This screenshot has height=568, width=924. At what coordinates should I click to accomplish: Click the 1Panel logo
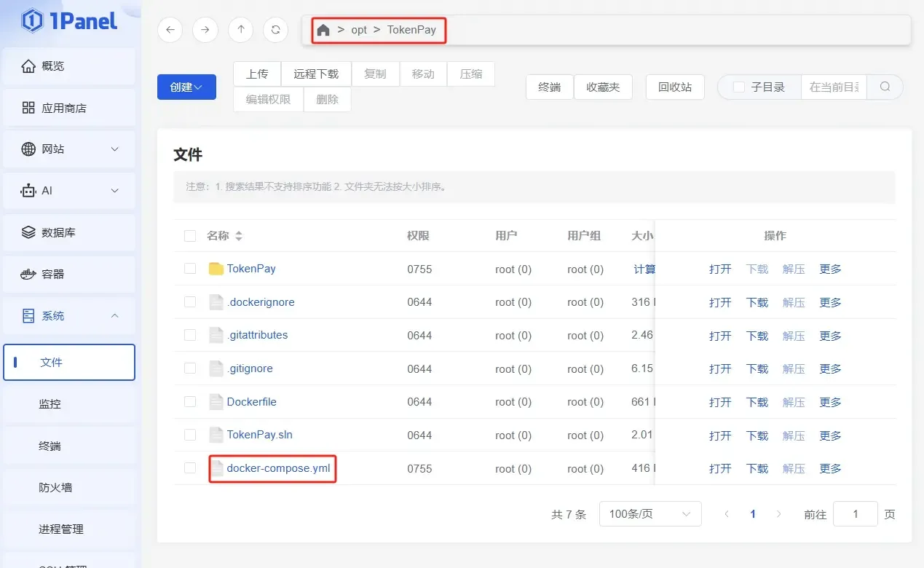pos(70,20)
